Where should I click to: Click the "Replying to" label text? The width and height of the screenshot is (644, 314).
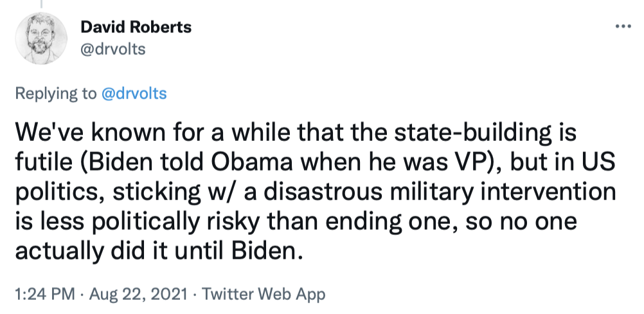click(55, 93)
